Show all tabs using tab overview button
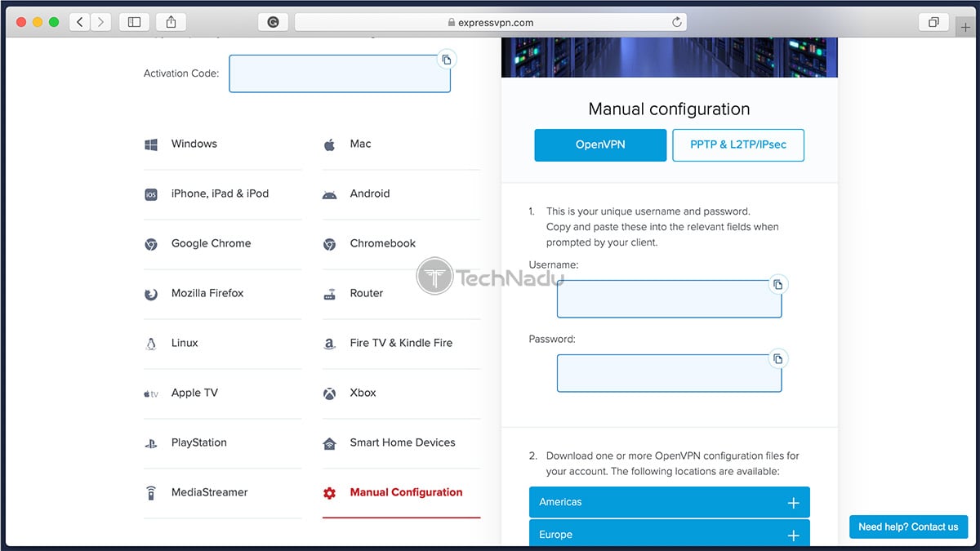The width and height of the screenshot is (980, 551). click(933, 22)
